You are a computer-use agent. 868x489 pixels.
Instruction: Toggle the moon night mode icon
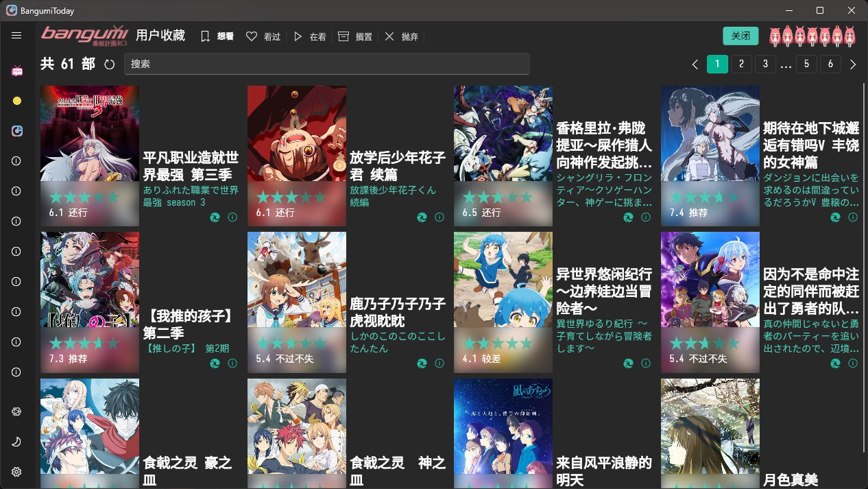[x=16, y=442]
